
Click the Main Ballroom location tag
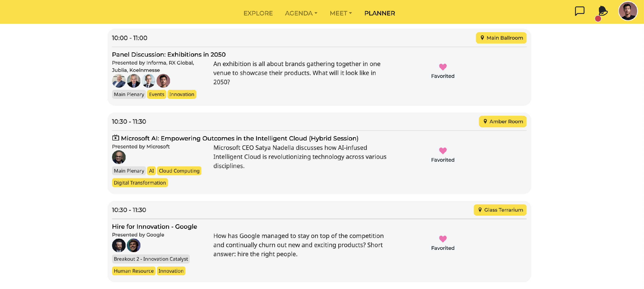pyautogui.click(x=501, y=38)
